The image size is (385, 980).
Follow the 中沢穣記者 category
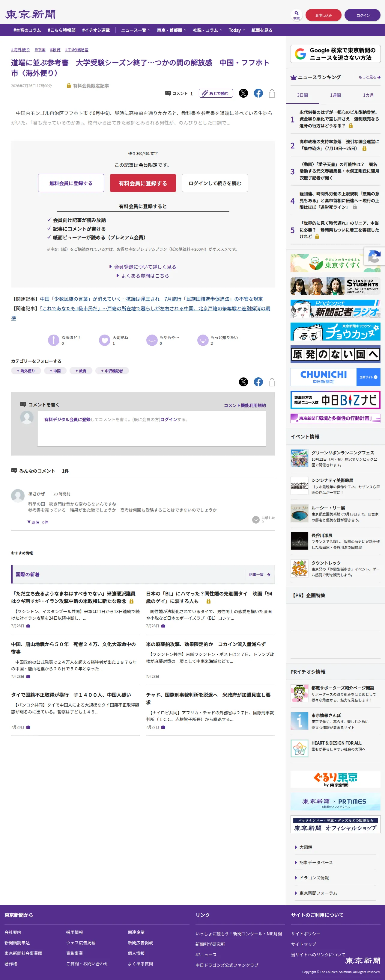tap(112, 370)
